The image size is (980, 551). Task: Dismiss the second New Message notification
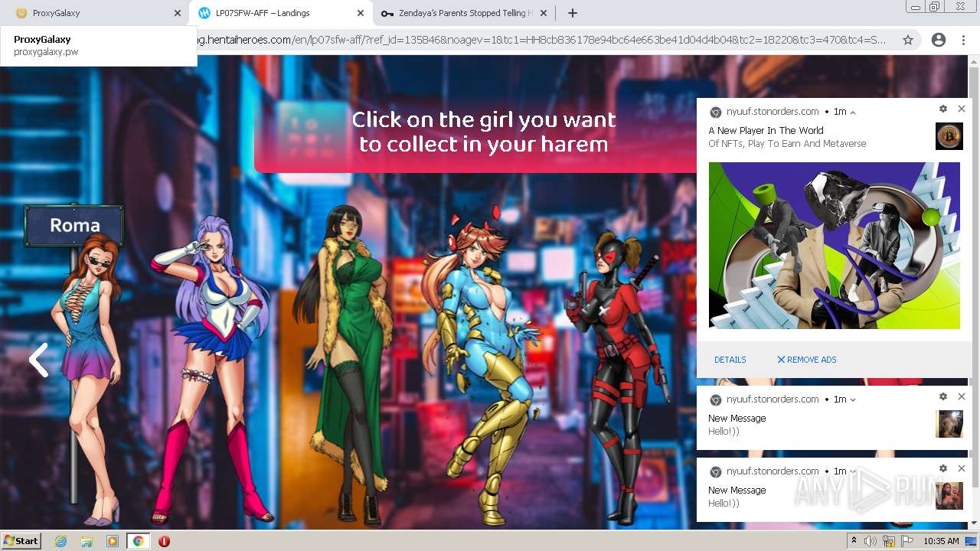[x=962, y=468]
